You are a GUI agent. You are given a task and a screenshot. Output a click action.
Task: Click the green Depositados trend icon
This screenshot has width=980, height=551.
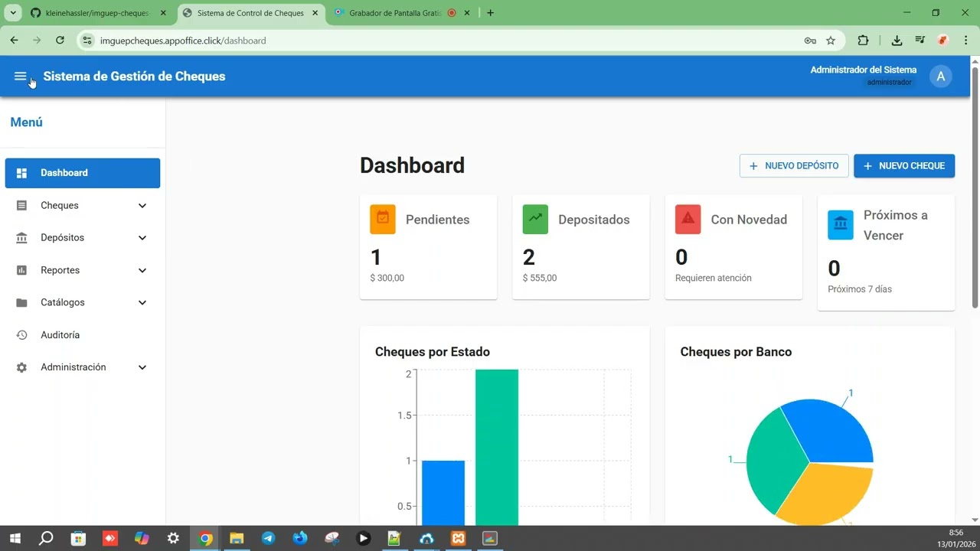tap(535, 219)
